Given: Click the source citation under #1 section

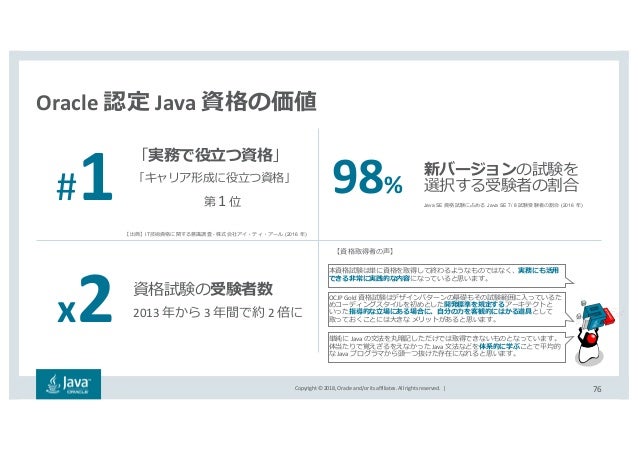Looking at the screenshot, I should pos(216,234).
